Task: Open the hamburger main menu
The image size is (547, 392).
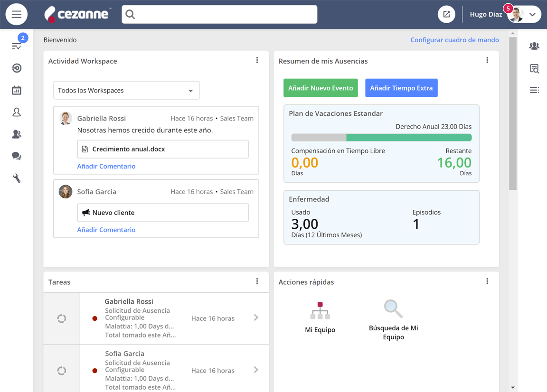Action: pos(17,14)
